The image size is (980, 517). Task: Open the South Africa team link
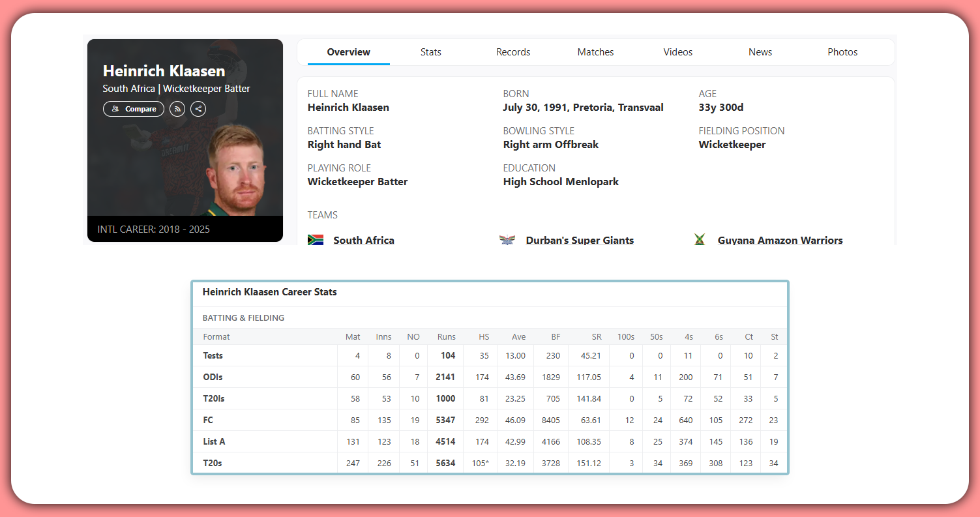(363, 240)
